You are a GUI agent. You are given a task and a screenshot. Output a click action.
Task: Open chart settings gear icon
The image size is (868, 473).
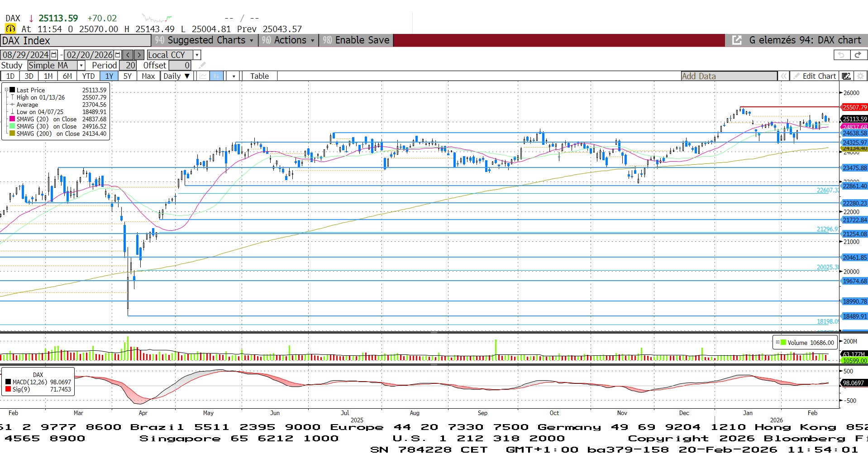tap(860, 76)
